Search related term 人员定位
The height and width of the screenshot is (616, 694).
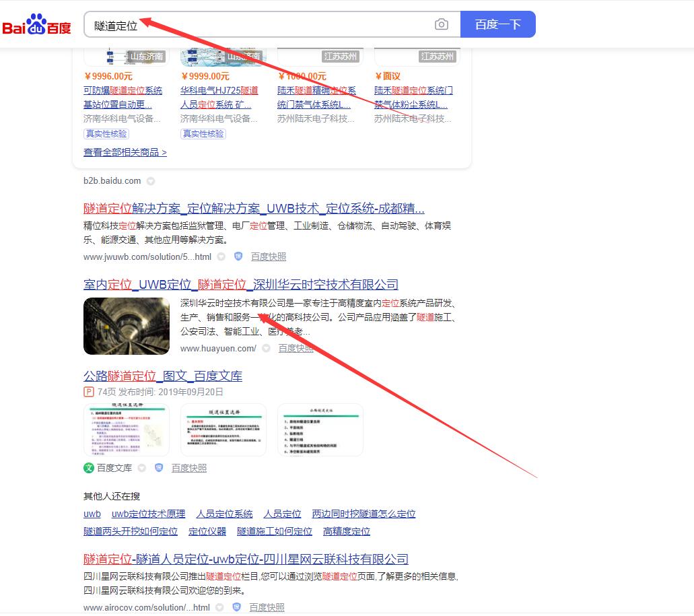[x=283, y=514]
